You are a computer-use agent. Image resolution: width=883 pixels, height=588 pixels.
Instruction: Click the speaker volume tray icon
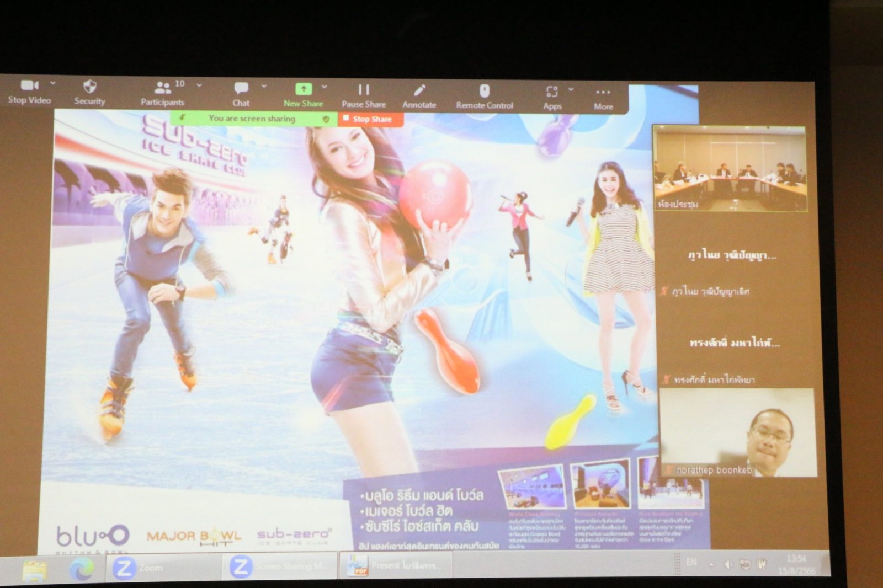click(x=728, y=564)
